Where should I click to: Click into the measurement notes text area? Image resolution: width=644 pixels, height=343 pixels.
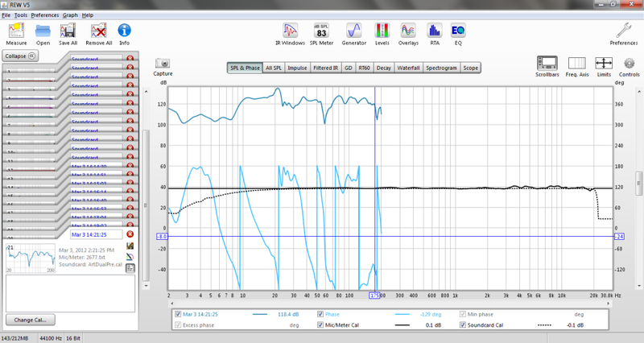(x=70, y=293)
